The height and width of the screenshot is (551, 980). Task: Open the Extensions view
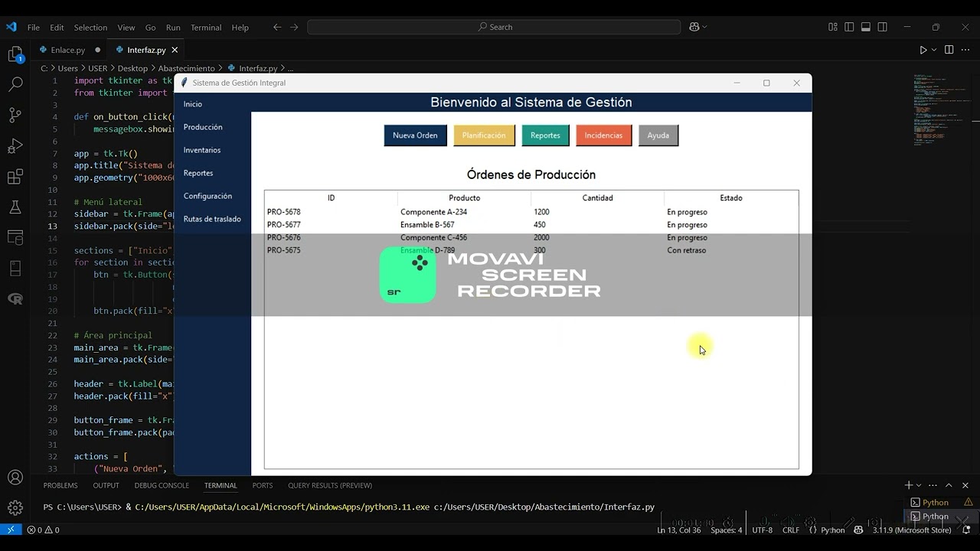pyautogui.click(x=15, y=177)
